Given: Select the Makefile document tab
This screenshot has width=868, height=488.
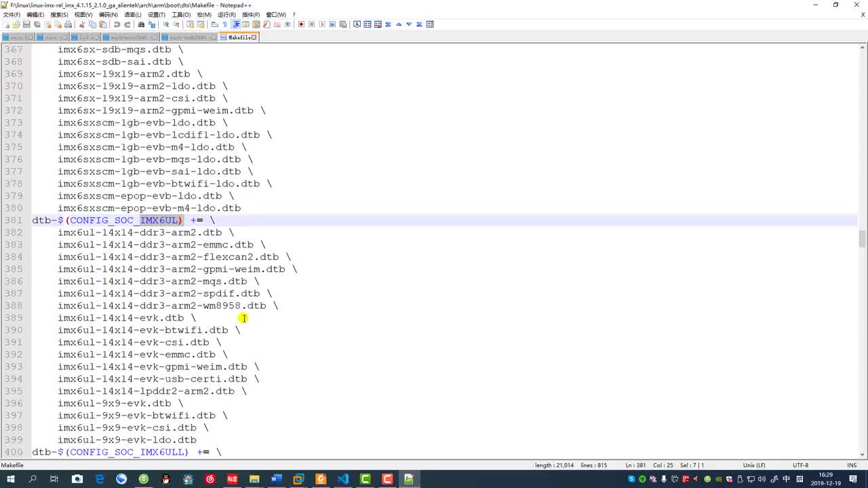Looking at the screenshot, I should (239, 37).
